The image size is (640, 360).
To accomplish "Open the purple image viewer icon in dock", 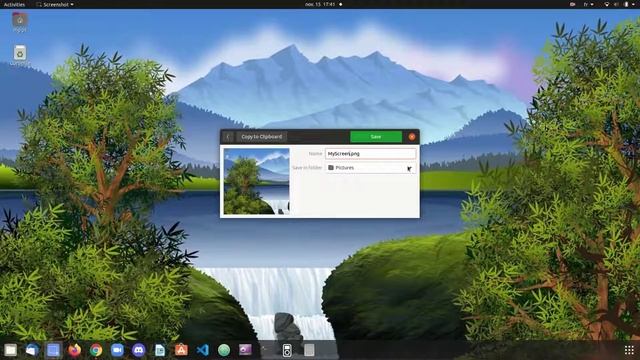I will click(x=245, y=350).
